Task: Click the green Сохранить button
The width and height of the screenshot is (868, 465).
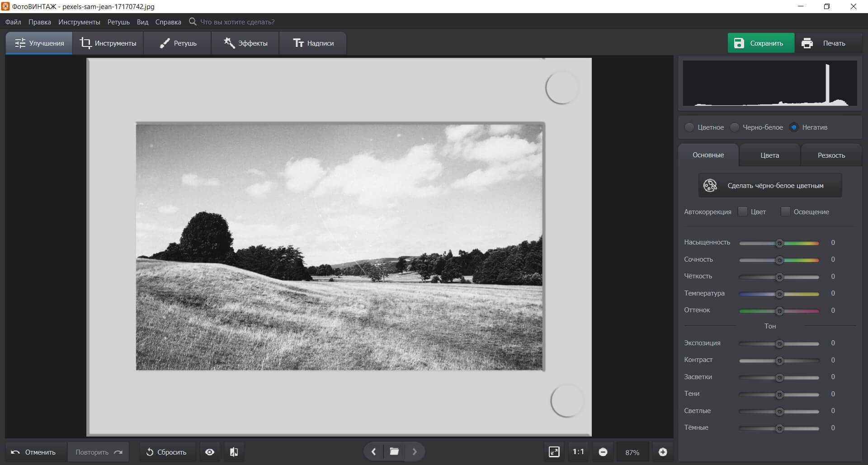Action: (x=761, y=43)
